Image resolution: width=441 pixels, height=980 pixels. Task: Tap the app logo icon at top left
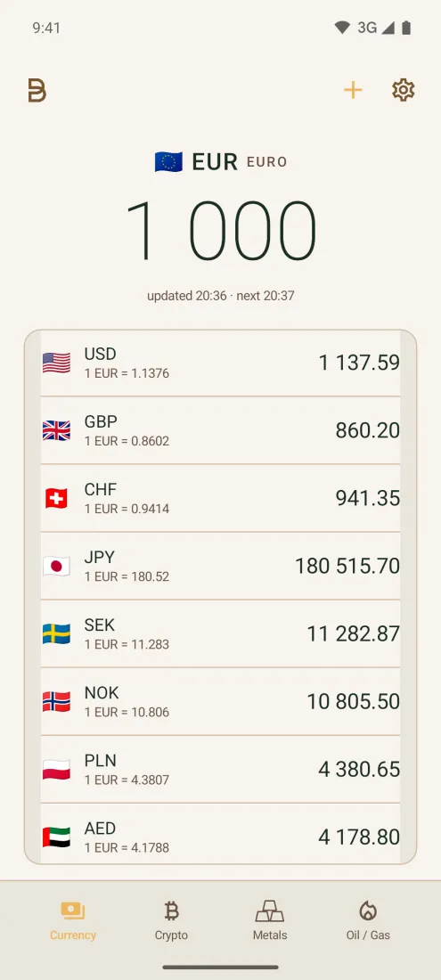(x=37, y=91)
